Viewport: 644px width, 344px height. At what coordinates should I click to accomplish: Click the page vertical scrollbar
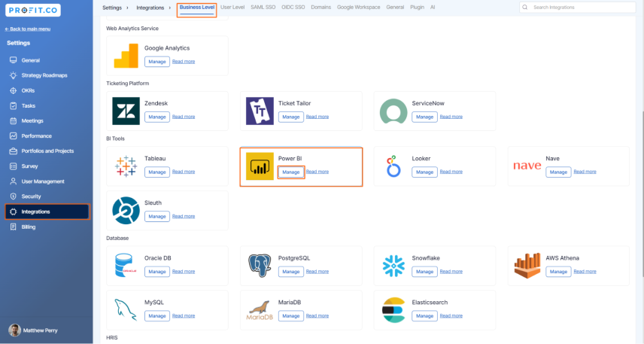click(x=642, y=194)
